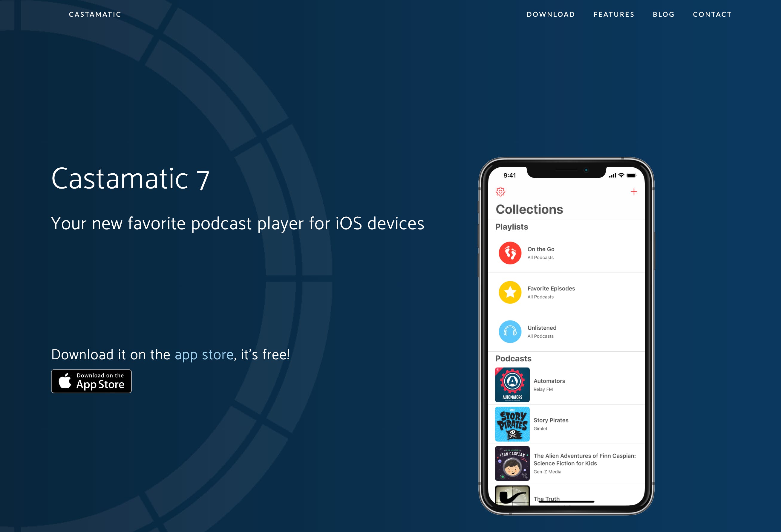The image size is (781, 532).
Task: Click the settings gear icon
Action: coord(500,191)
